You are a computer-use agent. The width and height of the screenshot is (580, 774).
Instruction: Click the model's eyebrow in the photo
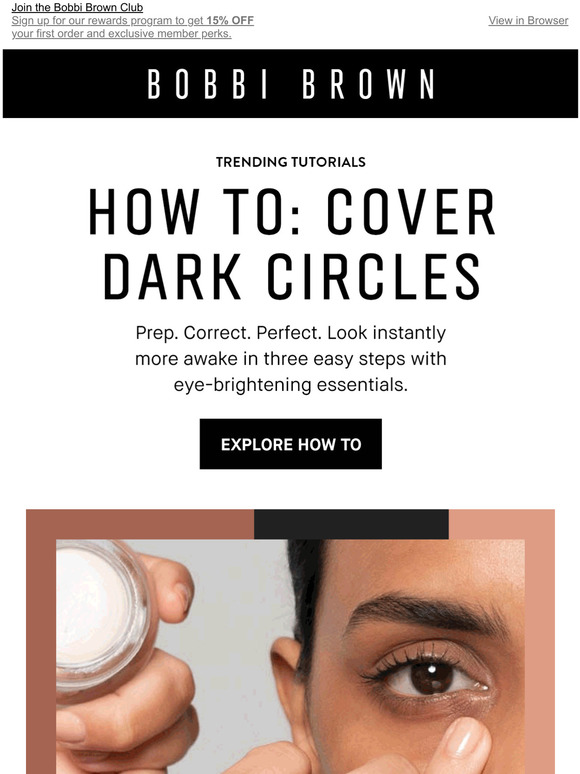click(425, 613)
